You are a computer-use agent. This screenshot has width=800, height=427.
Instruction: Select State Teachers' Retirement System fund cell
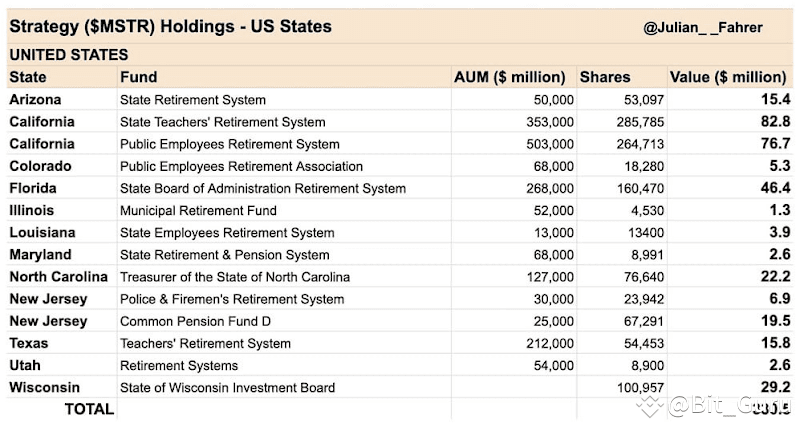click(x=222, y=122)
